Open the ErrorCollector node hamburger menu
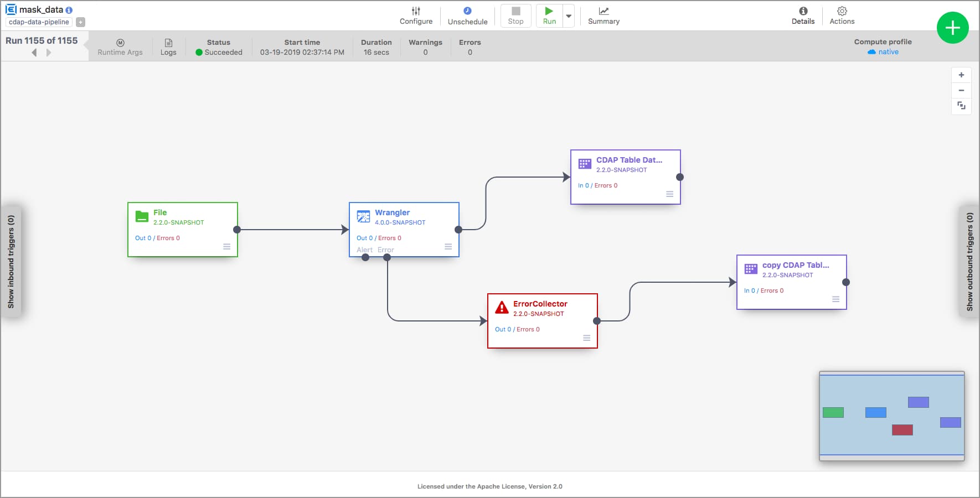The width and height of the screenshot is (980, 498). click(x=587, y=338)
